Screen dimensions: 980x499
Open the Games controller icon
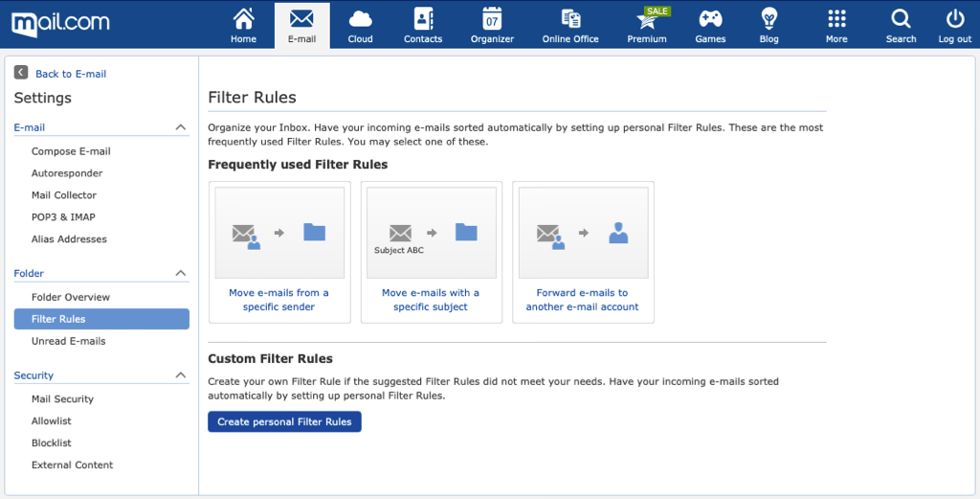[710, 19]
